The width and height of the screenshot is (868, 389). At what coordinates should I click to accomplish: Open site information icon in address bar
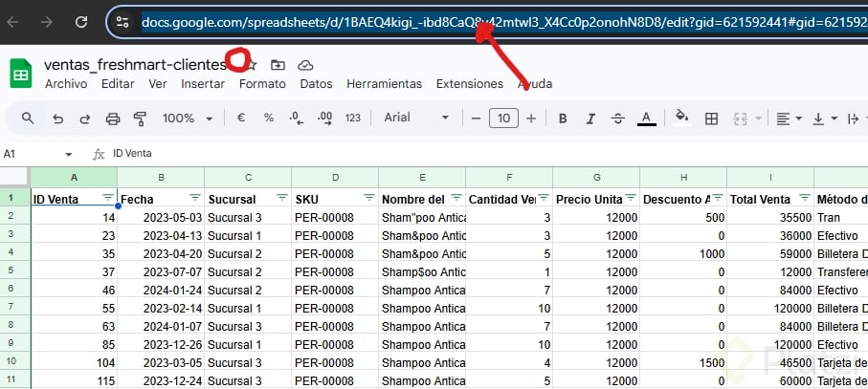point(122,22)
